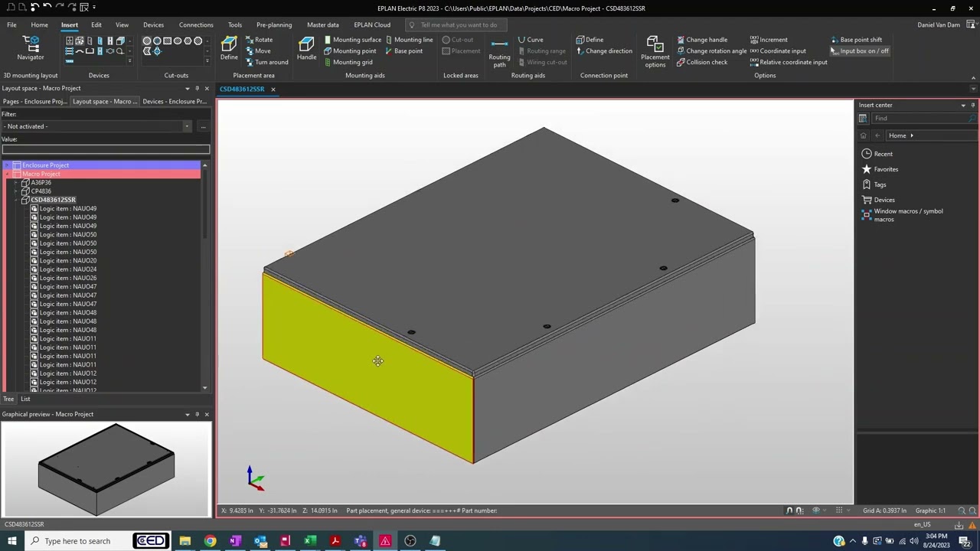Toggle Input box on / off
This screenshot has width=980, height=551.
860,51
